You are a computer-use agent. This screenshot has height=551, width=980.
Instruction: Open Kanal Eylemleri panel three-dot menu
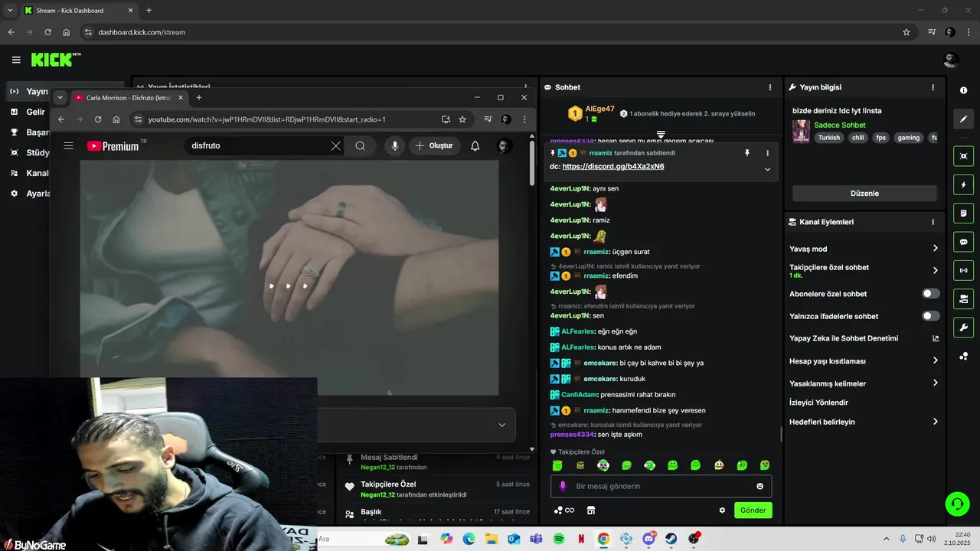point(933,222)
